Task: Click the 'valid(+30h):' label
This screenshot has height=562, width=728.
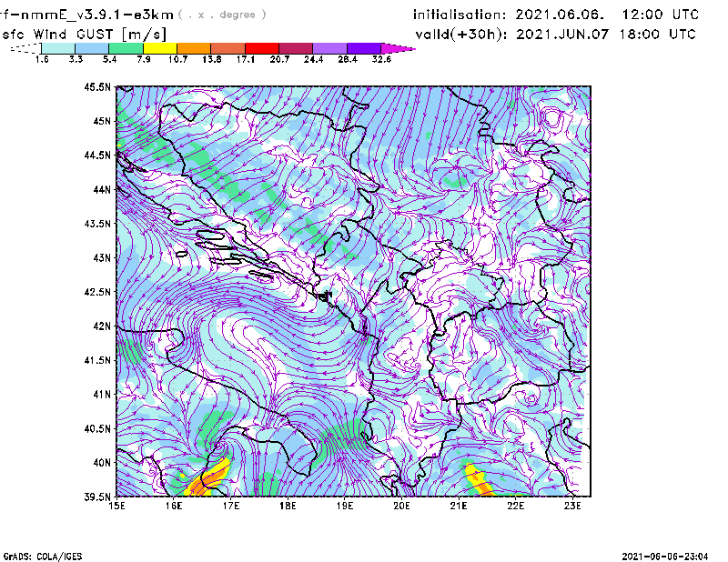Action: click(x=461, y=35)
